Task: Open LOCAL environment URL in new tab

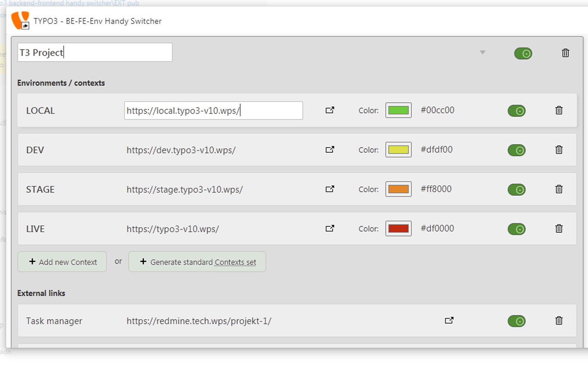Action: click(x=330, y=110)
